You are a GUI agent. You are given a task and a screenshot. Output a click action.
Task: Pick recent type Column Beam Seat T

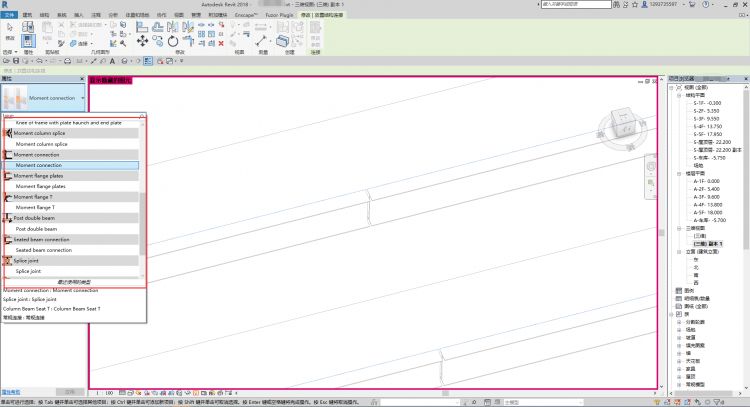click(x=52, y=308)
